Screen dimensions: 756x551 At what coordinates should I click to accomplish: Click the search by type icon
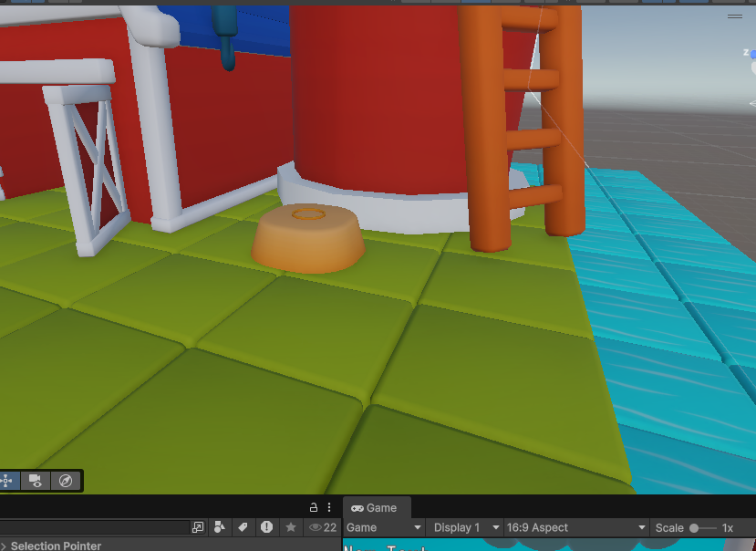coord(220,527)
